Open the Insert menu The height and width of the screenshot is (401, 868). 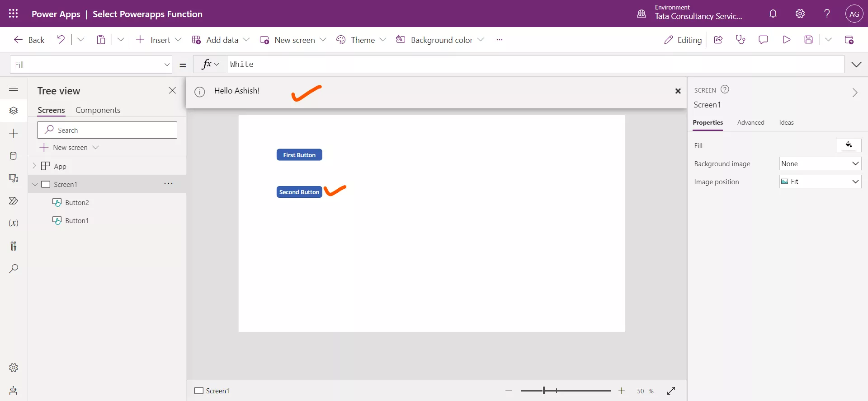tap(159, 40)
